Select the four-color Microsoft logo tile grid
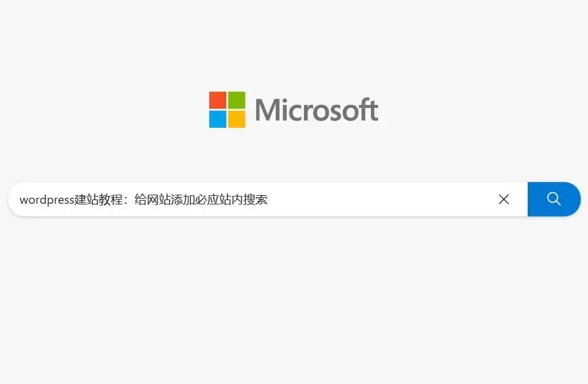 tap(227, 110)
